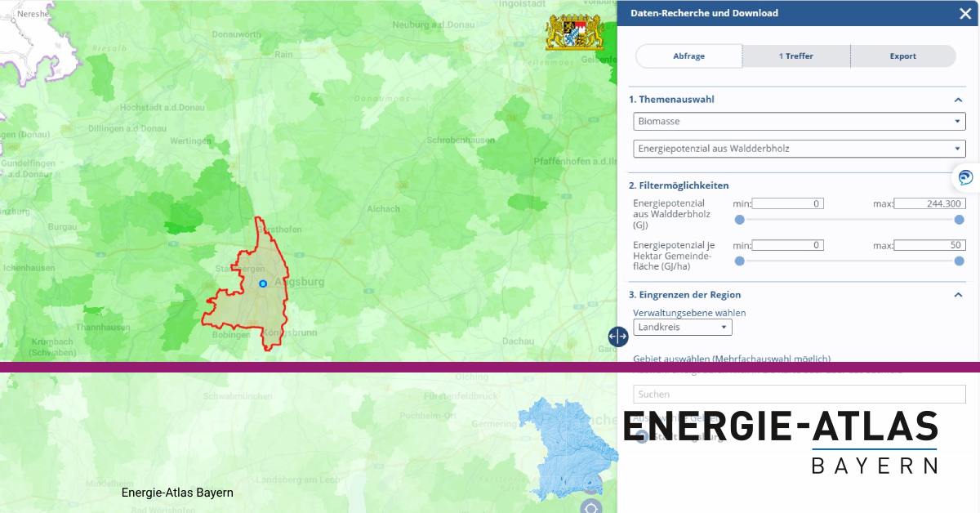Image resolution: width=980 pixels, height=513 pixels.
Task: Click min field for Energiepotenzial aus Waldderbholz
Action: pos(788,203)
